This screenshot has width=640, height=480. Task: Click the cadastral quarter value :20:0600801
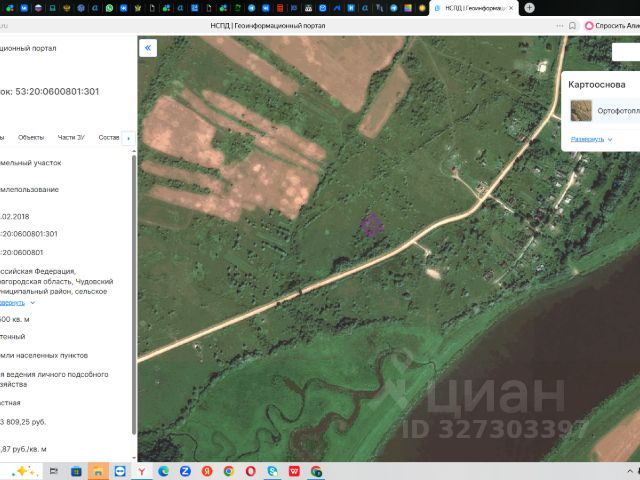click(x=22, y=253)
